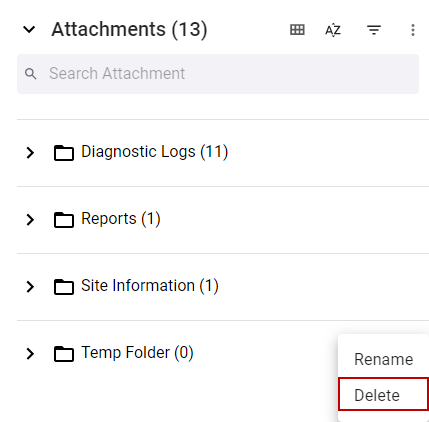Expand the Site Information folder

coord(30,287)
